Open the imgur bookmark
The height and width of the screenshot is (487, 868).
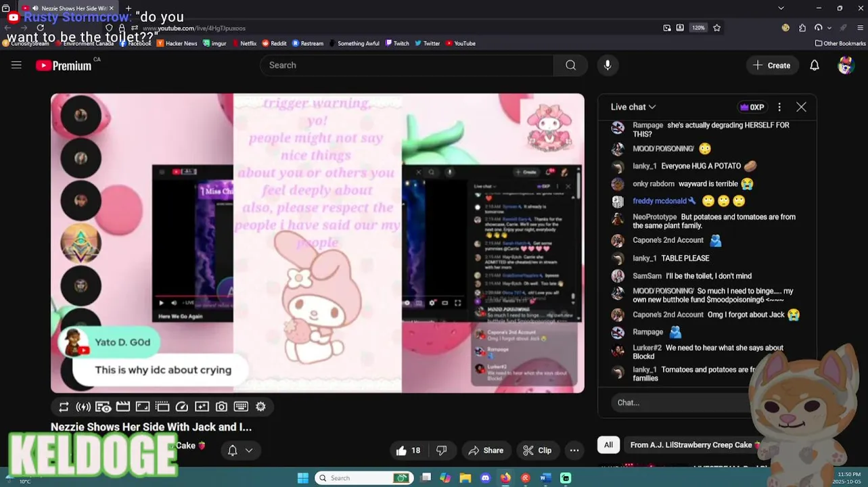pyautogui.click(x=214, y=43)
